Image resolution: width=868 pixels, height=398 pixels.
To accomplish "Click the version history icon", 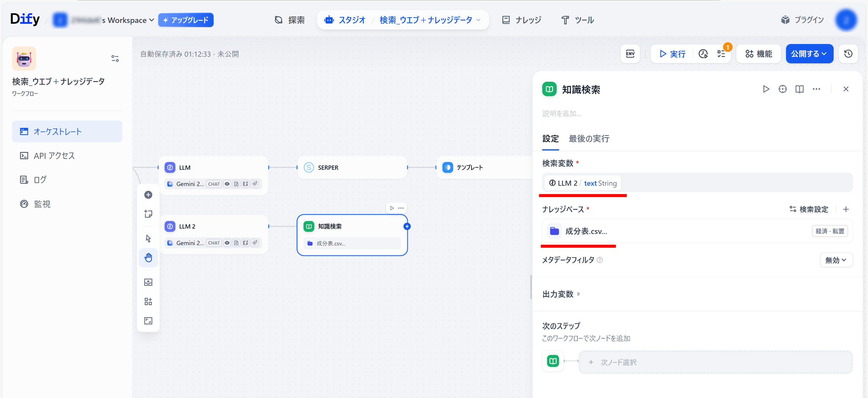I will (848, 54).
